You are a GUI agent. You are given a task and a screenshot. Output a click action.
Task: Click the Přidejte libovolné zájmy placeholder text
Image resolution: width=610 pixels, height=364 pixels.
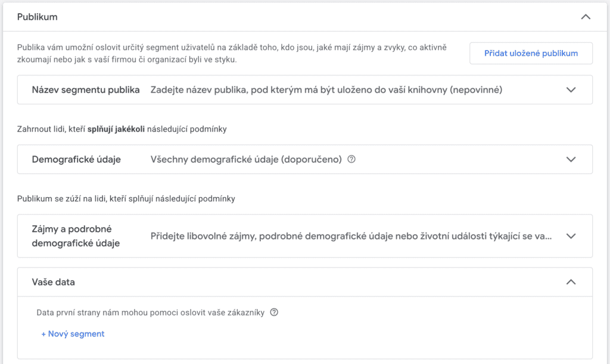pos(351,236)
